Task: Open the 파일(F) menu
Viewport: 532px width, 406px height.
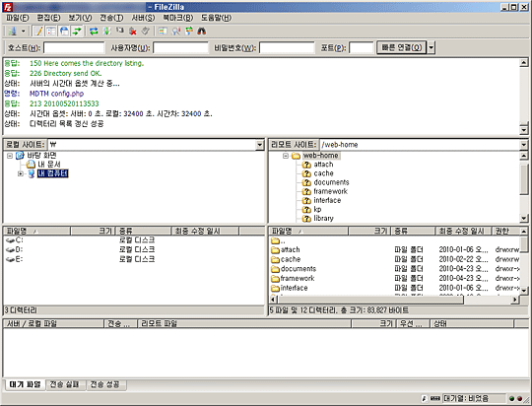Action: point(18,18)
